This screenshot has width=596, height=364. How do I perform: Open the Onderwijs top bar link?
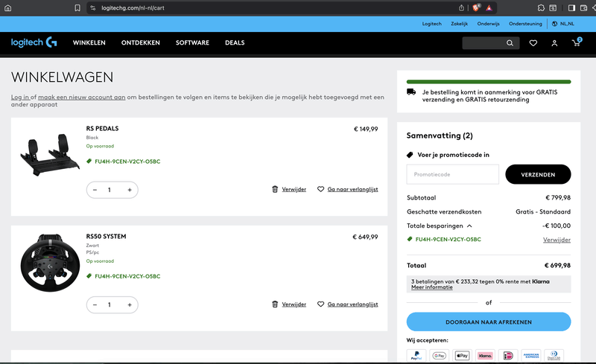tap(489, 24)
